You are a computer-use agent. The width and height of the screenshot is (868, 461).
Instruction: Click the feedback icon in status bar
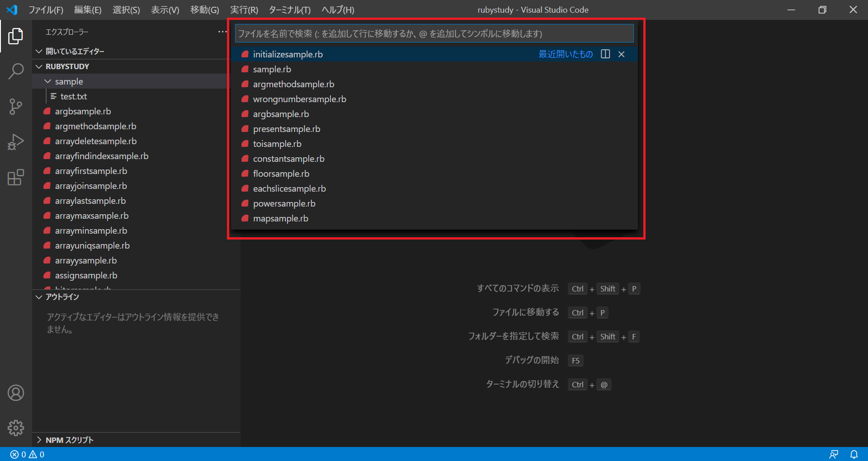point(834,454)
